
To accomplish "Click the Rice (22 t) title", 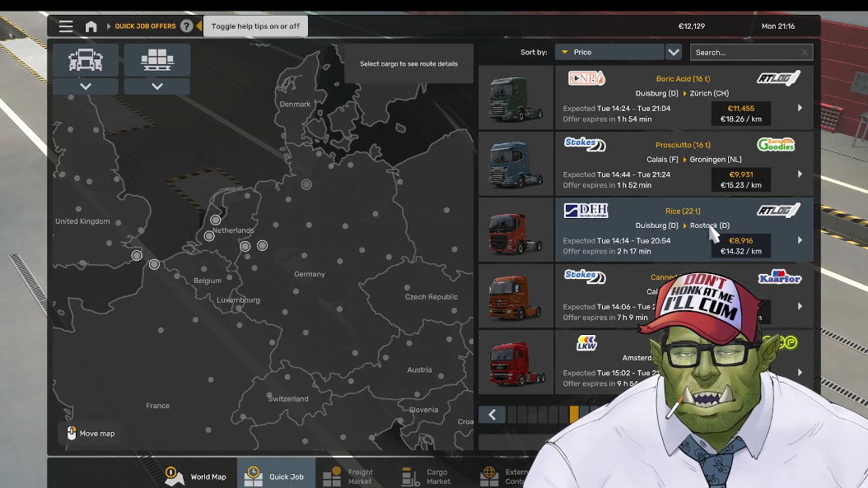I will point(683,211).
